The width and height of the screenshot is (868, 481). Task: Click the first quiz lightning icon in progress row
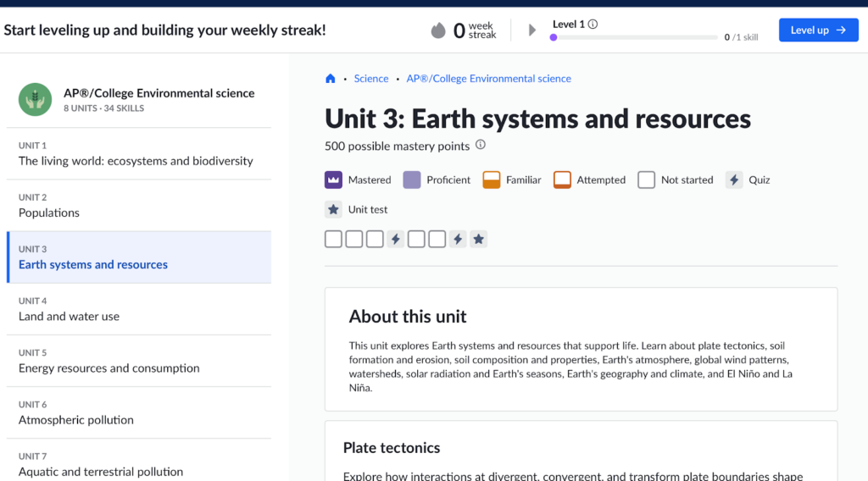[395, 240]
